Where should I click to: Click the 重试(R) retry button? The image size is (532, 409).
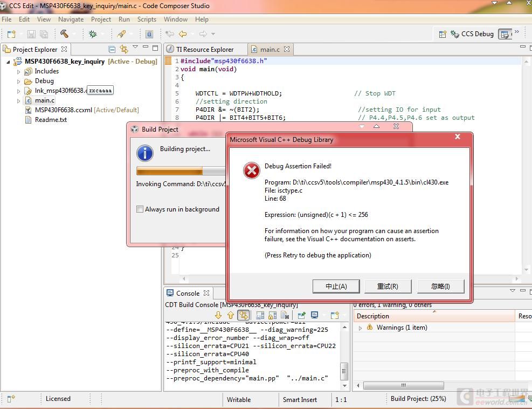388,287
